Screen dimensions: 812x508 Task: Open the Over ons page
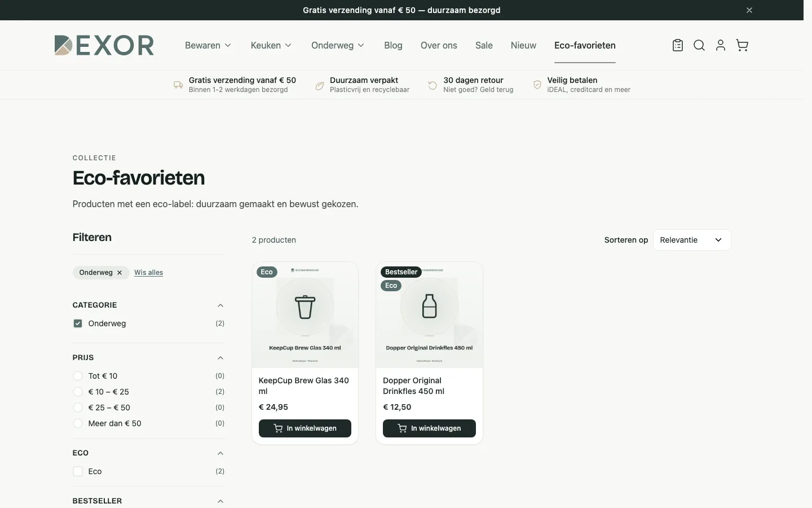click(439, 45)
